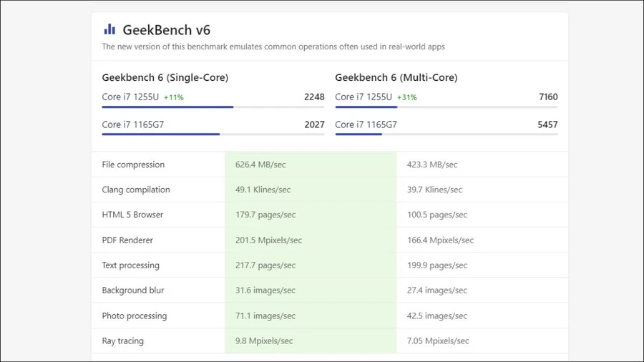The image size is (644, 362).
Task: Click the GeekBench bar chart icon
Action: pos(109,29)
